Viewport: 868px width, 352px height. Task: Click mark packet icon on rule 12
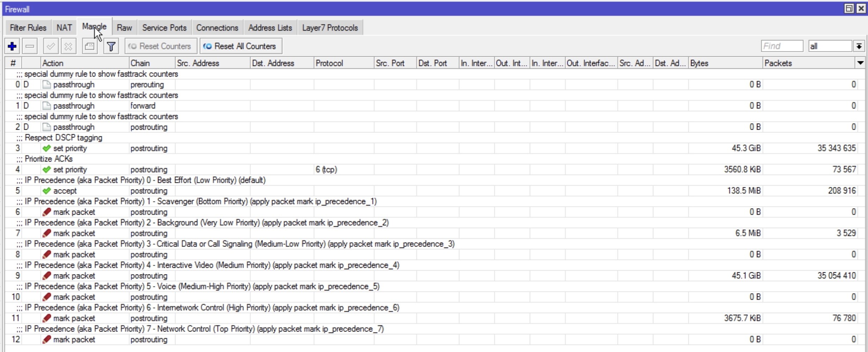tap(46, 339)
